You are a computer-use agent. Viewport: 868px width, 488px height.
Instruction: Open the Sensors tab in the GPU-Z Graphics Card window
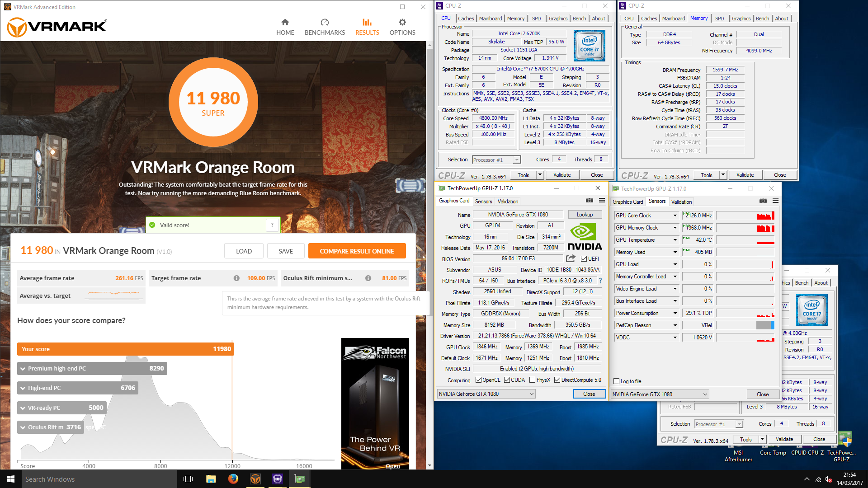(x=483, y=202)
